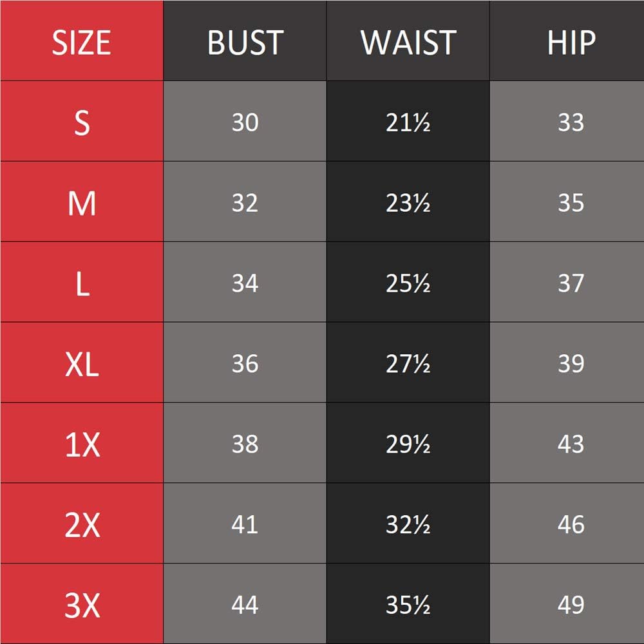Click the hip value 49 cell
Viewport: 644px width, 644px height.
(x=571, y=605)
